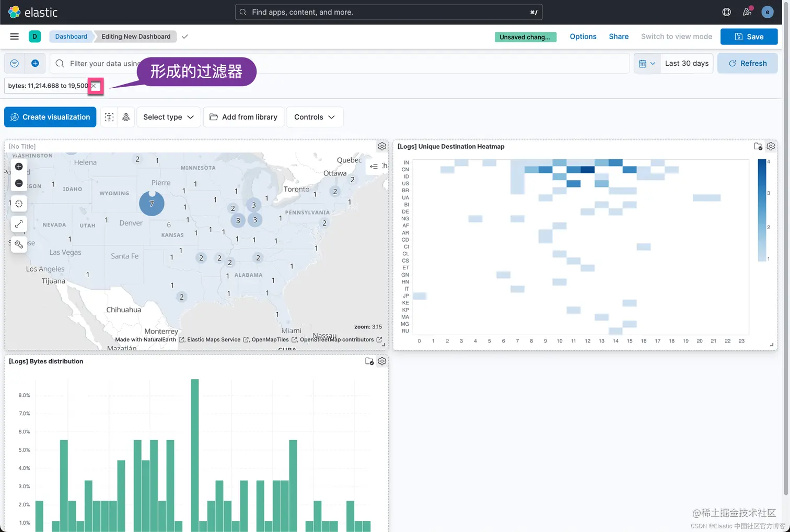Open the user account avatar menu
The image size is (790, 532).
tap(768, 12)
